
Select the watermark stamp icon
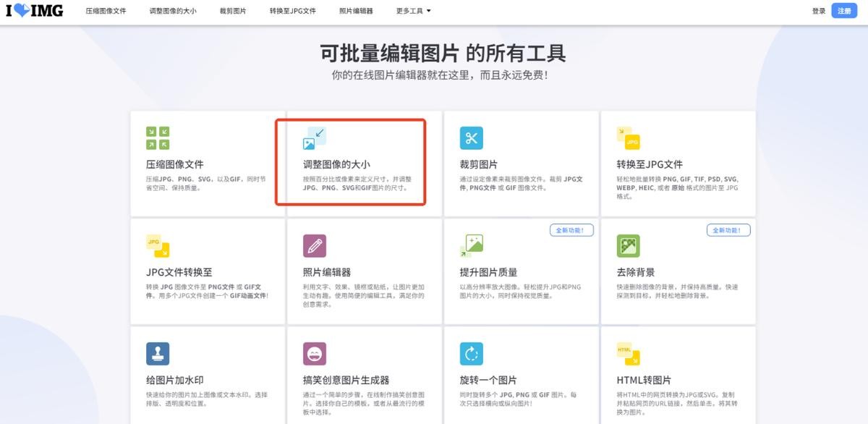tap(158, 354)
